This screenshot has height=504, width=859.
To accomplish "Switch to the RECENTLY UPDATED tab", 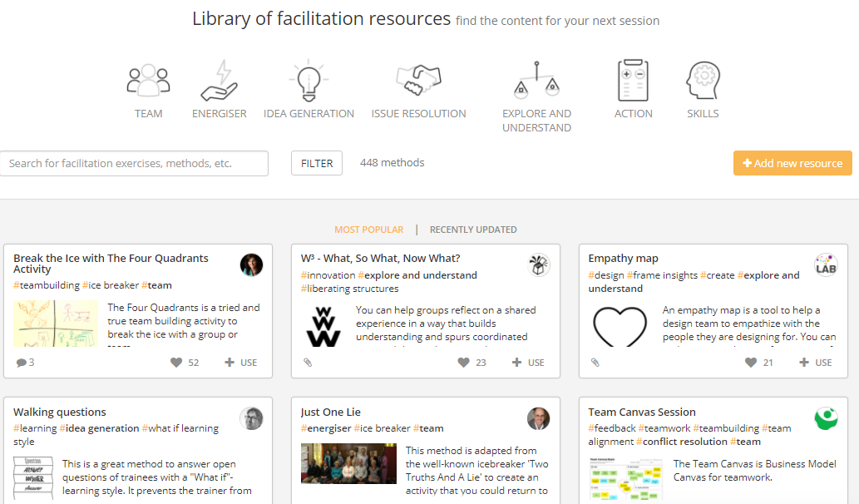I will [473, 229].
